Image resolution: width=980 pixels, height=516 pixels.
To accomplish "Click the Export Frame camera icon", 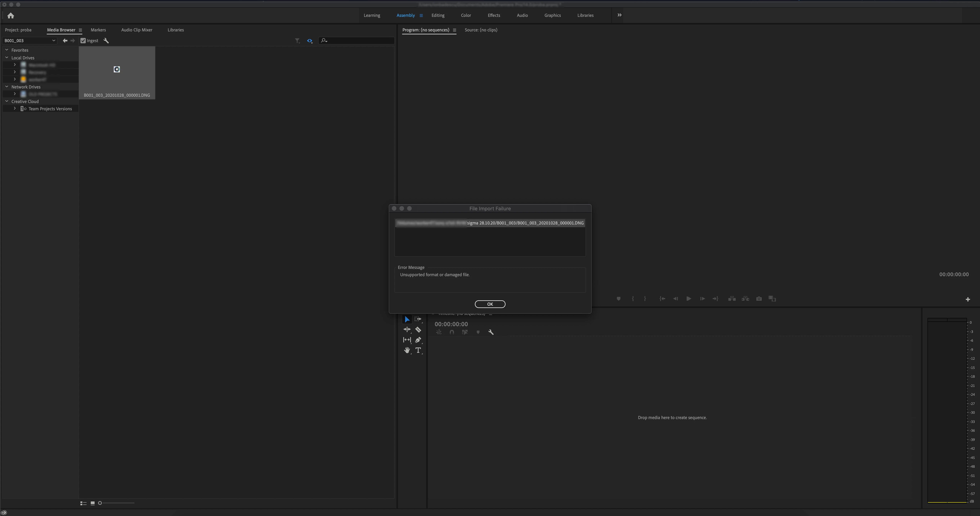I will 759,299.
